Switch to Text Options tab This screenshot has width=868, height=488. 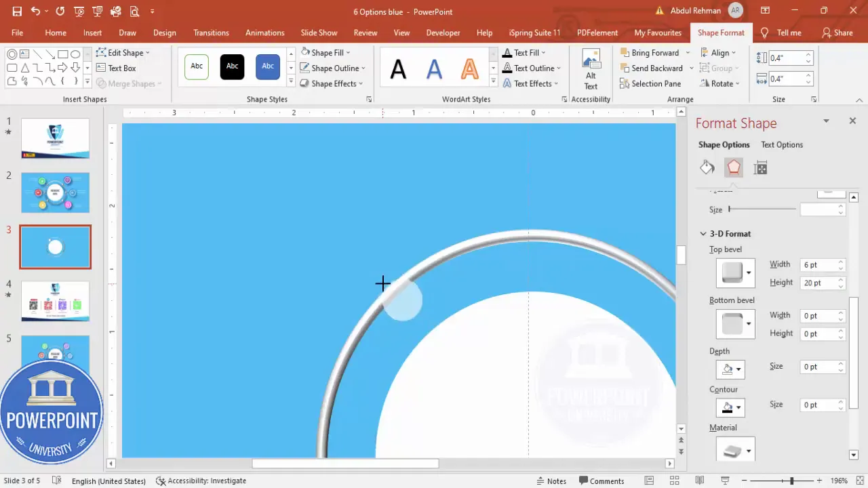pos(781,144)
